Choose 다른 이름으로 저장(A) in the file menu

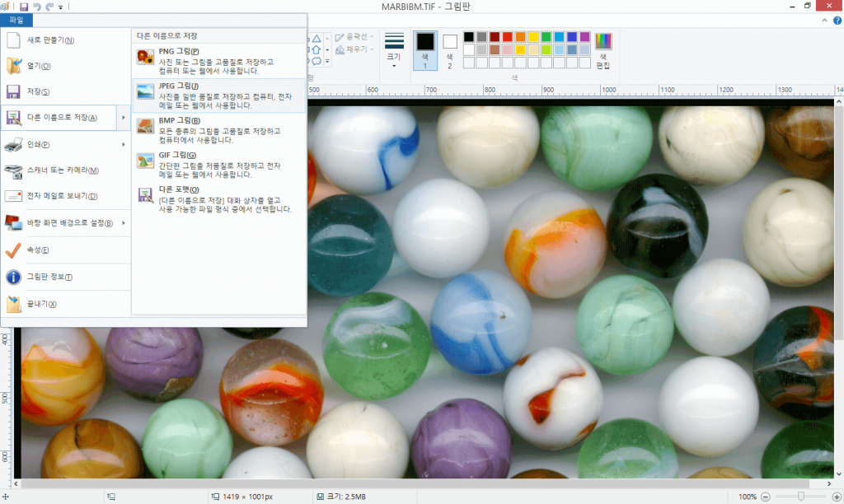59,117
